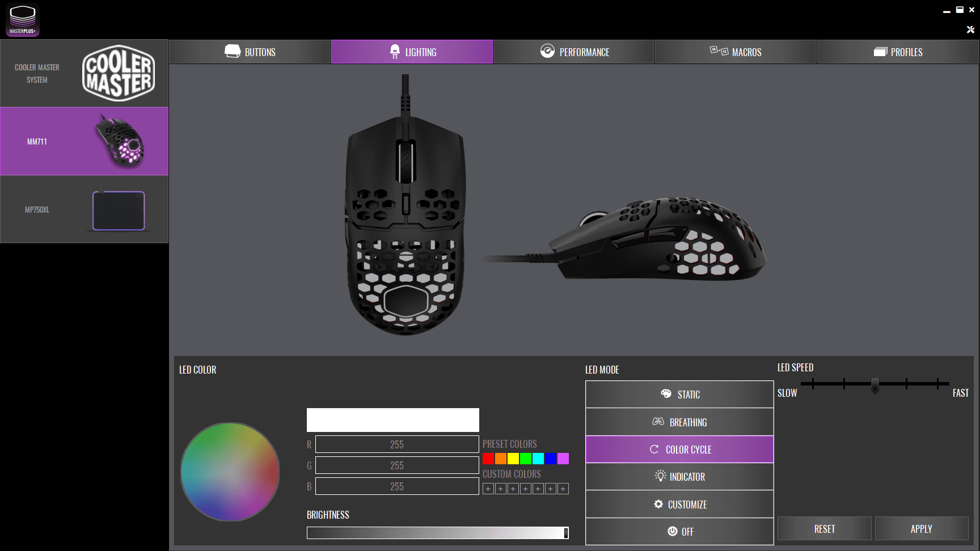Image resolution: width=980 pixels, height=551 pixels.
Task: Click the top-view mouse image
Action: tap(405, 205)
